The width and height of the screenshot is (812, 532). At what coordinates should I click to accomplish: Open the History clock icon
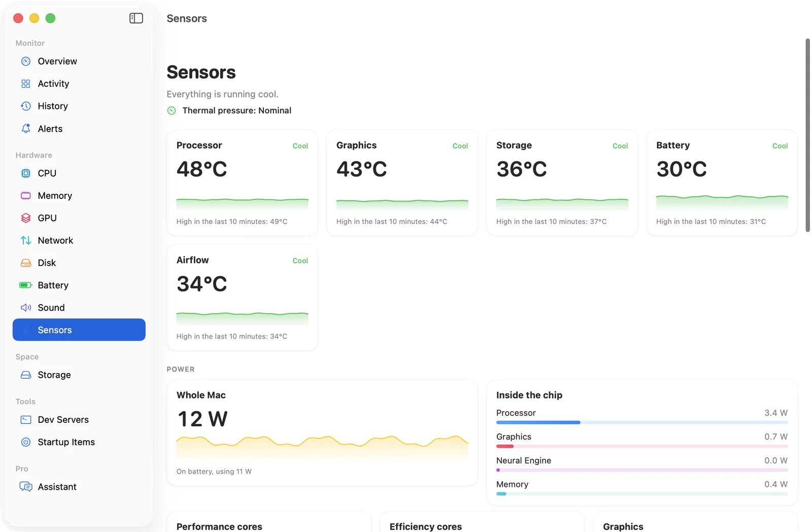tap(26, 106)
